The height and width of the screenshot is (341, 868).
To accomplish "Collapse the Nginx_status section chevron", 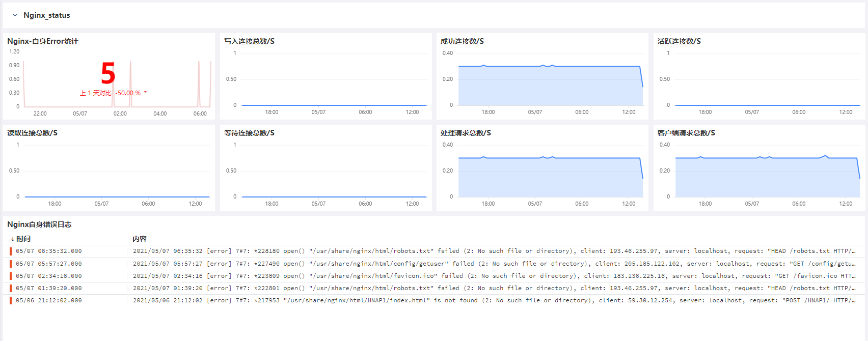I will click(15, 15).
